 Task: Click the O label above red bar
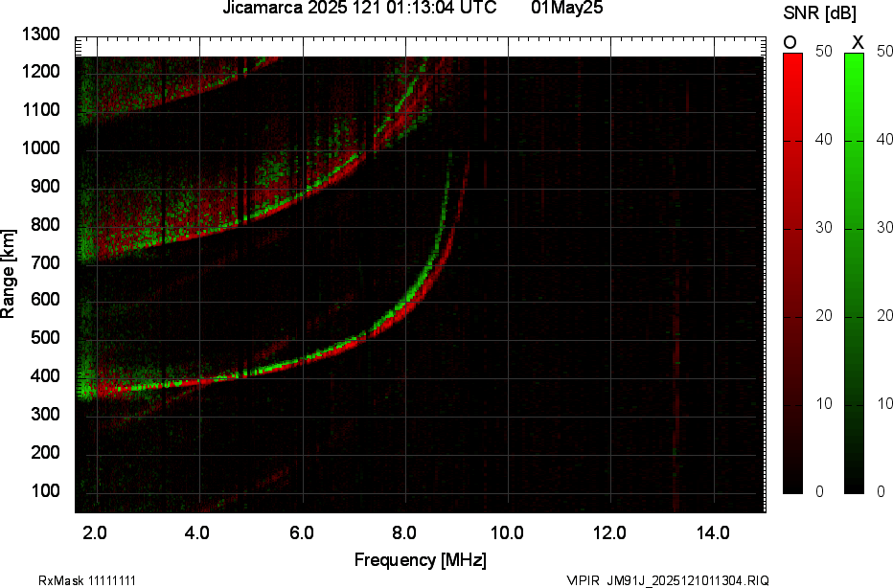click(x=790, y=43)
